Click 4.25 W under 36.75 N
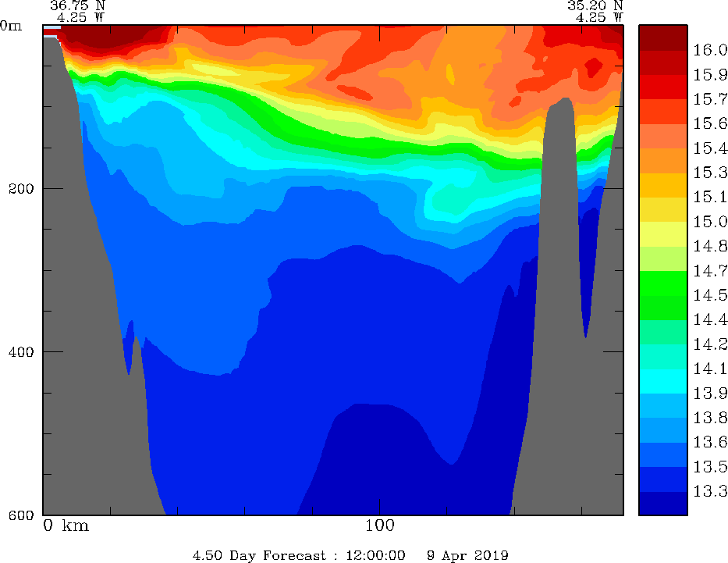728x563 pixels. coord(81,18)
